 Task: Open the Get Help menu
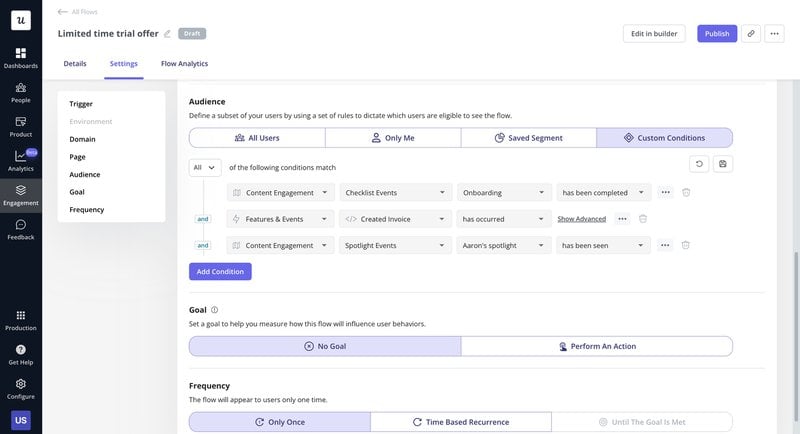21,354
